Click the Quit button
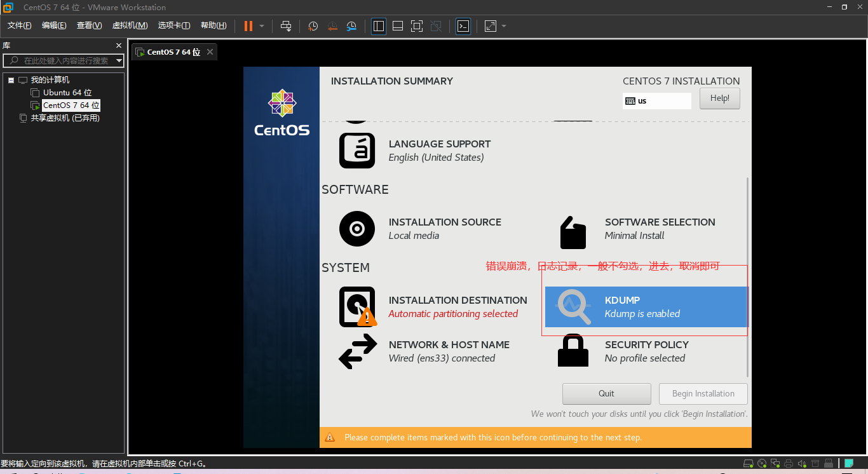Screen dimensions: 868x474 607,394
